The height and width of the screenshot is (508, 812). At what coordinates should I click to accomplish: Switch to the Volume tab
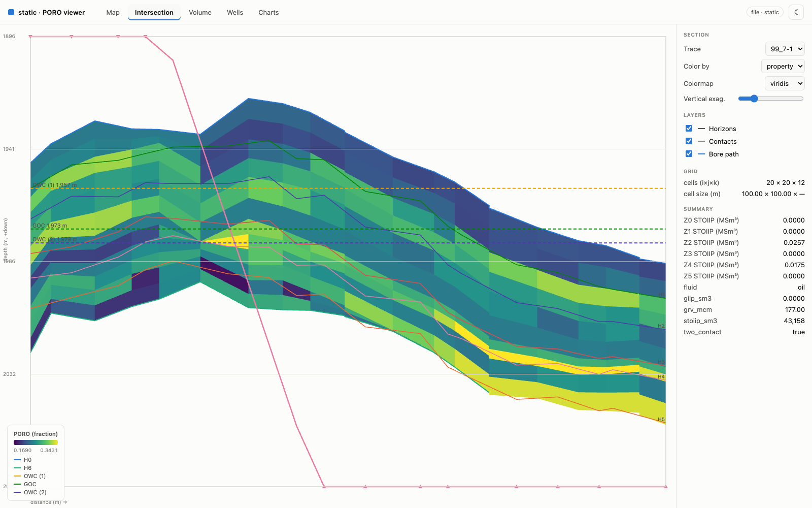200,12
